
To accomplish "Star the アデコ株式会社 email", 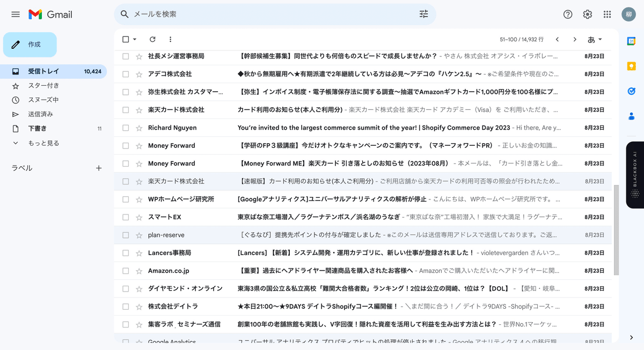I will (139, 74).
